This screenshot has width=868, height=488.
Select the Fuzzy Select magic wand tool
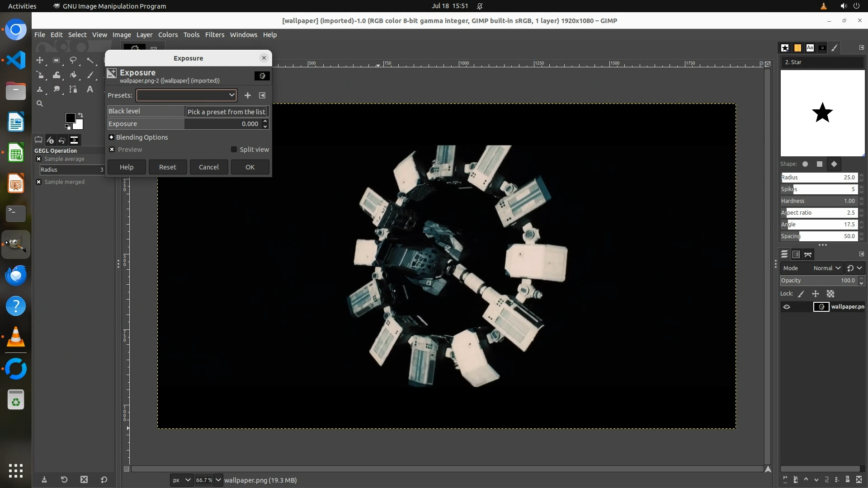[90, 61]
